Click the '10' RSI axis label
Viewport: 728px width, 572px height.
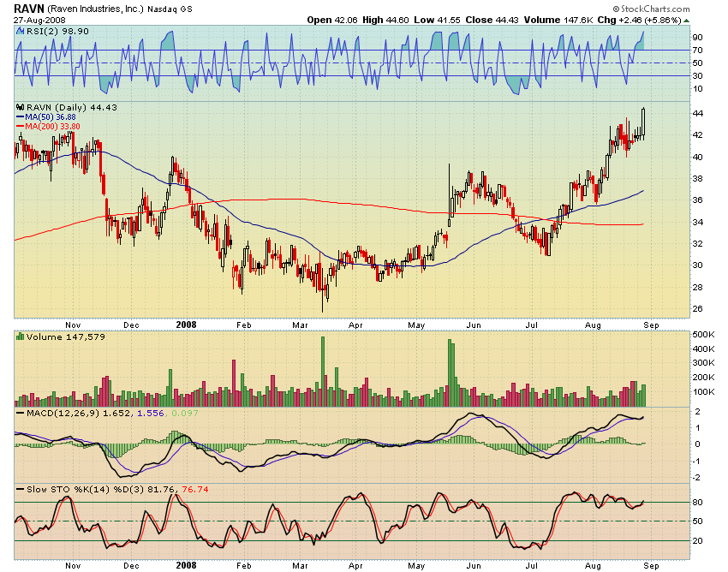tap(697, 89)
